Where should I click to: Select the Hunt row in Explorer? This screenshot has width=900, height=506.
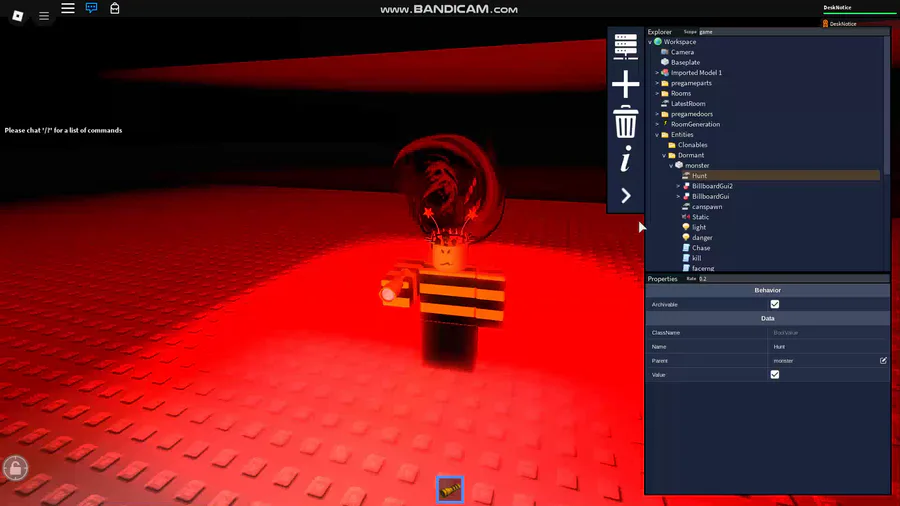(x=780, y=176)
